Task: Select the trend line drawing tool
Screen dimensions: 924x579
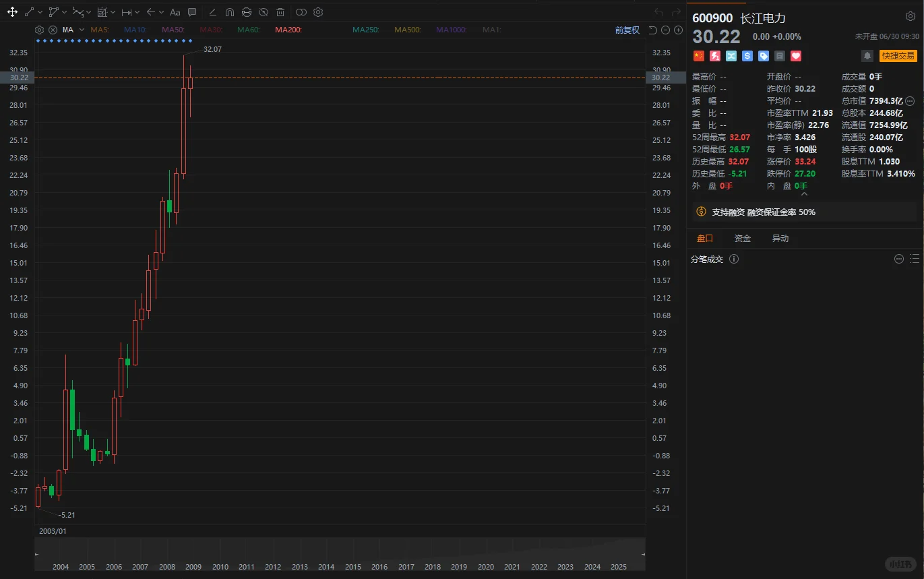Action: (29, 12)
